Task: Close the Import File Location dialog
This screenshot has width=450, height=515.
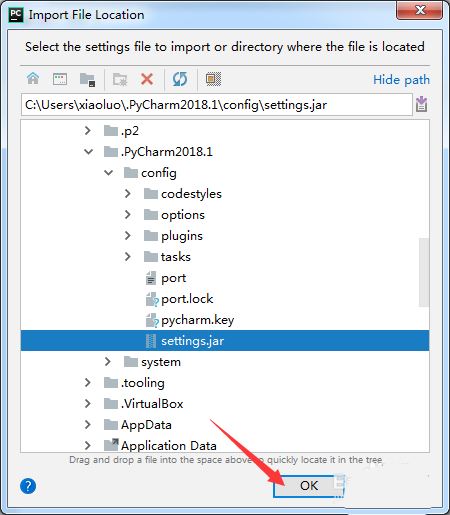Action: point(420,10)
